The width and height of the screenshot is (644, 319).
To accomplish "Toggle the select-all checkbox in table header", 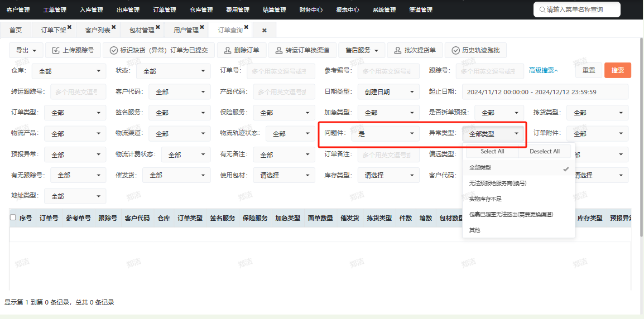I will pos(13,217).
